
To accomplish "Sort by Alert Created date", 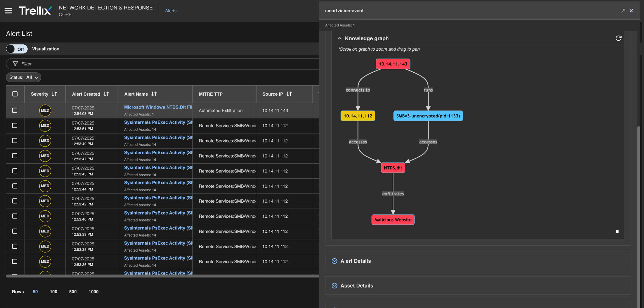I will (106, 94).
